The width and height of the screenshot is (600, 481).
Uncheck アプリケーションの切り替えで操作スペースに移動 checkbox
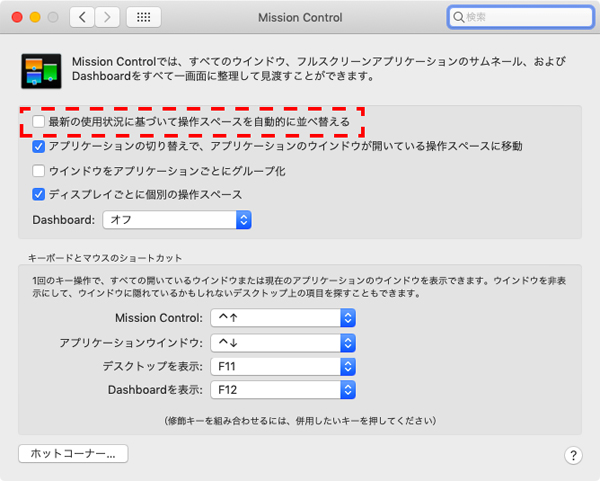click(39, 146)
